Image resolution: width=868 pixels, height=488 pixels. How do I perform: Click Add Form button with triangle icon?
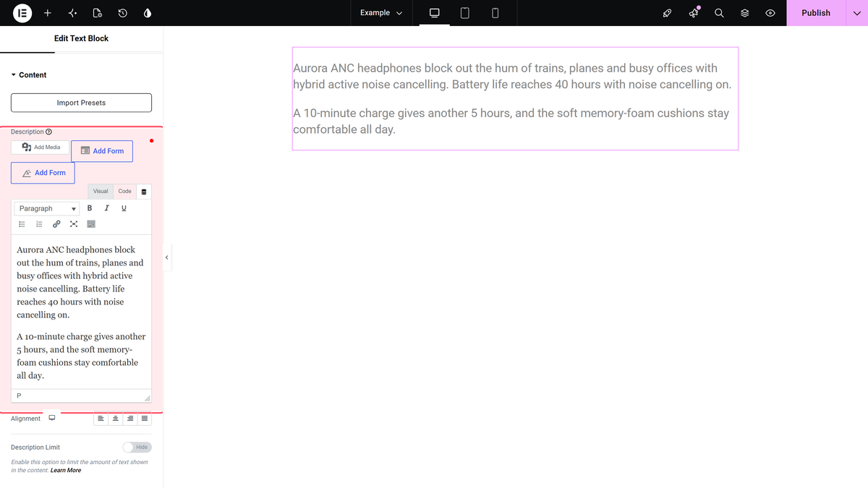click(x=43, y=173)
